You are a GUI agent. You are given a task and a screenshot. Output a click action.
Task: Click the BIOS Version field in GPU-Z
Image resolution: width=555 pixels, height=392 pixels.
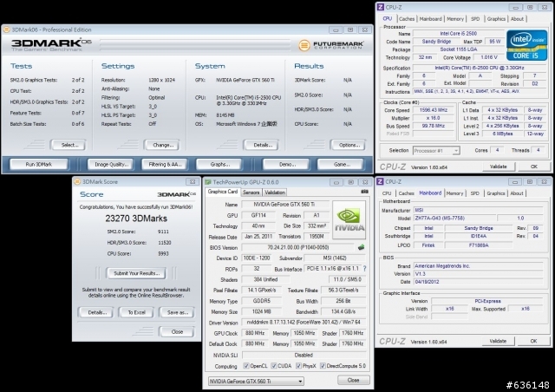pyautogui.click(x=297, y=247)
